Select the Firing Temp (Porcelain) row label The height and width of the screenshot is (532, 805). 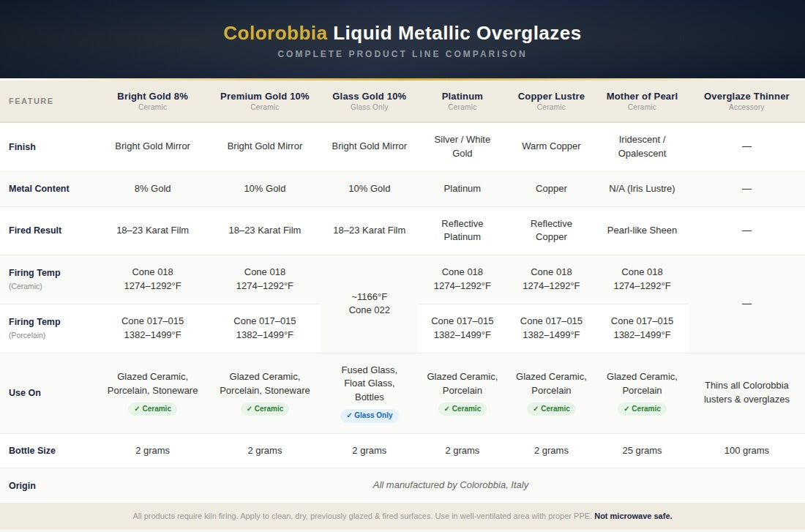pyautogui.click(x=34, y=328)
